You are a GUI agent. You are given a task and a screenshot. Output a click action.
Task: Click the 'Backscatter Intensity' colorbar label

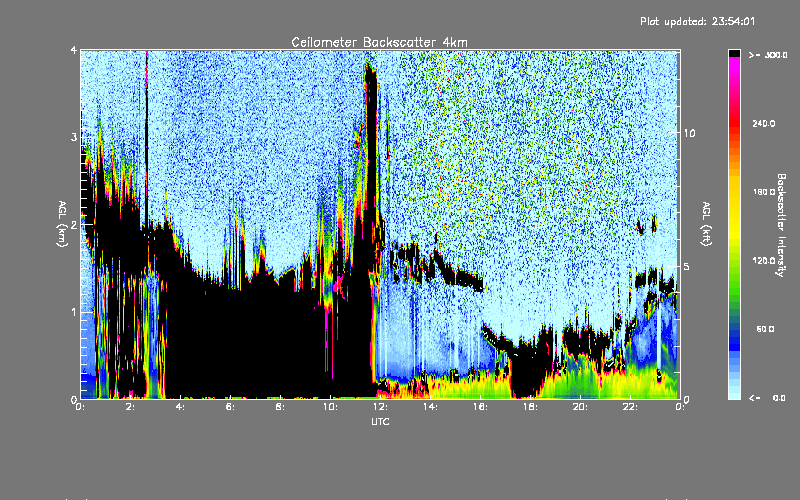(x=781, y=225)
